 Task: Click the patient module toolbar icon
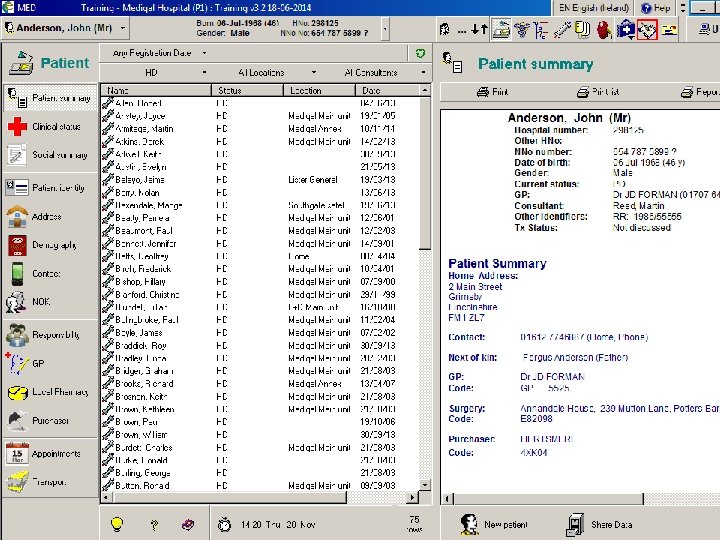click(501, 29)
